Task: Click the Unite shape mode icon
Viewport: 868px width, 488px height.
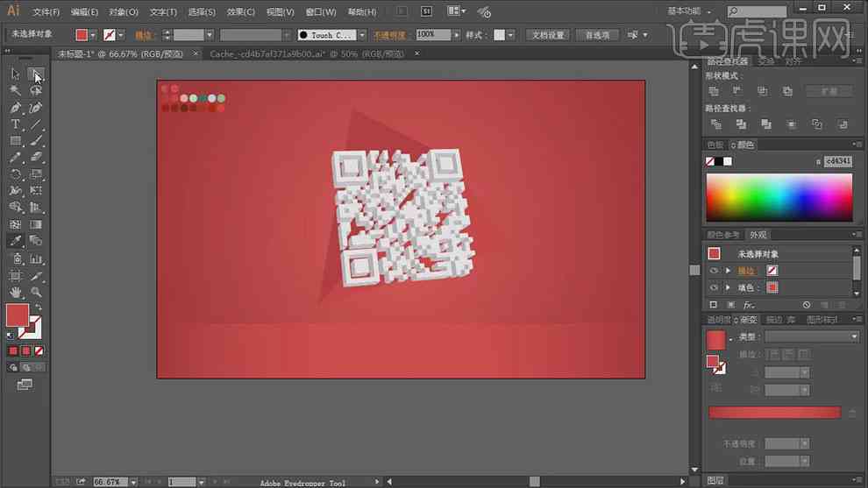Action: pos(714,91)
